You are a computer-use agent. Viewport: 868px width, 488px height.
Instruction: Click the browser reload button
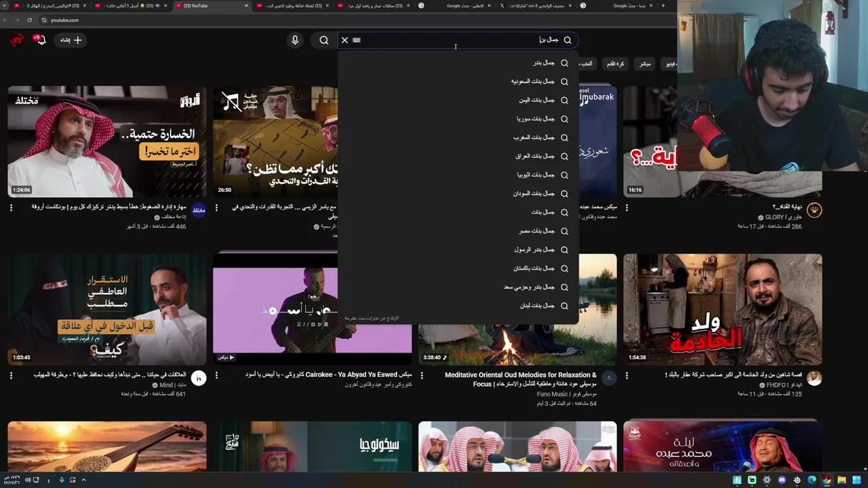(30, 20)
